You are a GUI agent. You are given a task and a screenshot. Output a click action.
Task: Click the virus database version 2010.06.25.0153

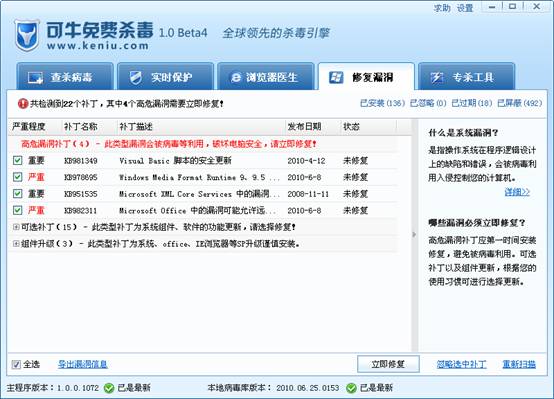point(307,388)
